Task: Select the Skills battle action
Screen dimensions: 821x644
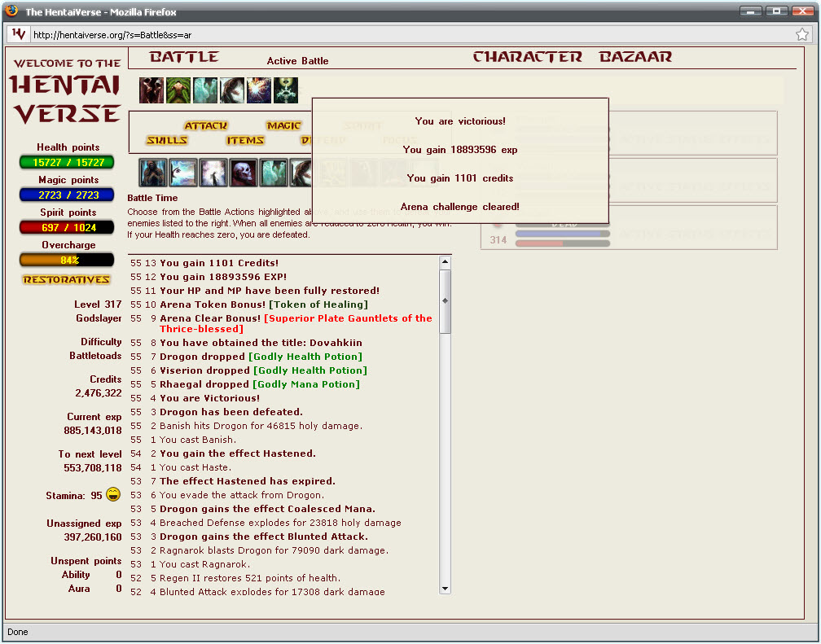Action: (x=167, y=140)
